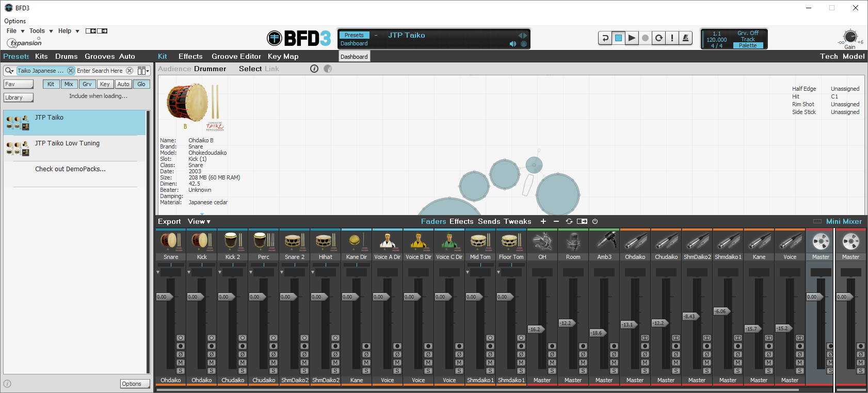868x393 pixels.
Task: Toggle the Kit filter button in the browser
Action: [x=51, y=84]
